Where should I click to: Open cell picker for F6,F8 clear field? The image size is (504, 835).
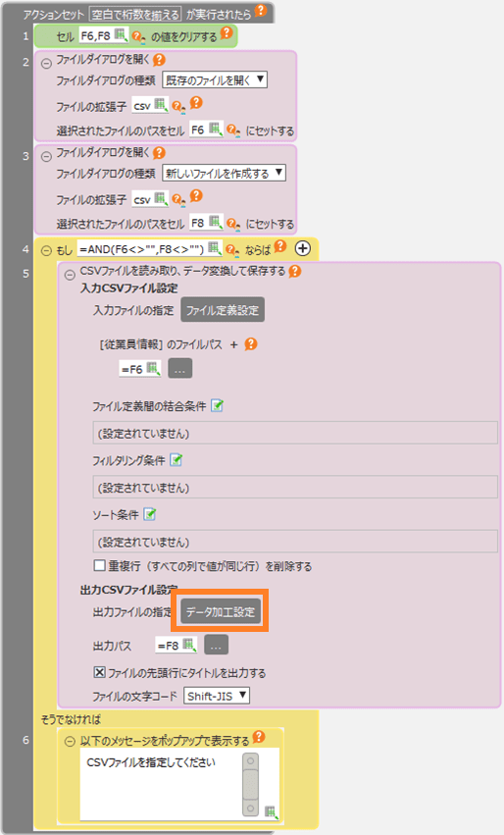(121, 35)
